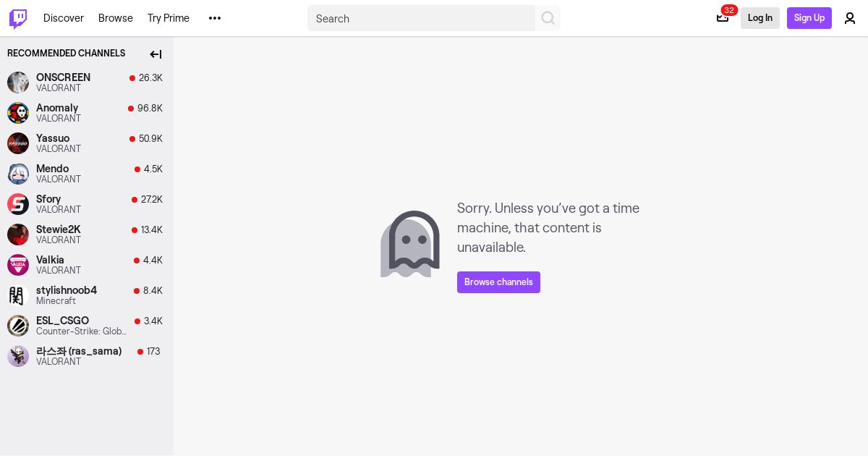Click Yassuo channel avatar
Image resolution: width=868 pixels, height=456 pixels.
coord(18,143)
